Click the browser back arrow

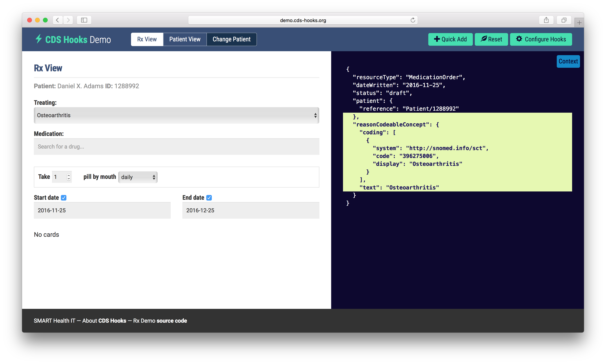pos(58,20)
